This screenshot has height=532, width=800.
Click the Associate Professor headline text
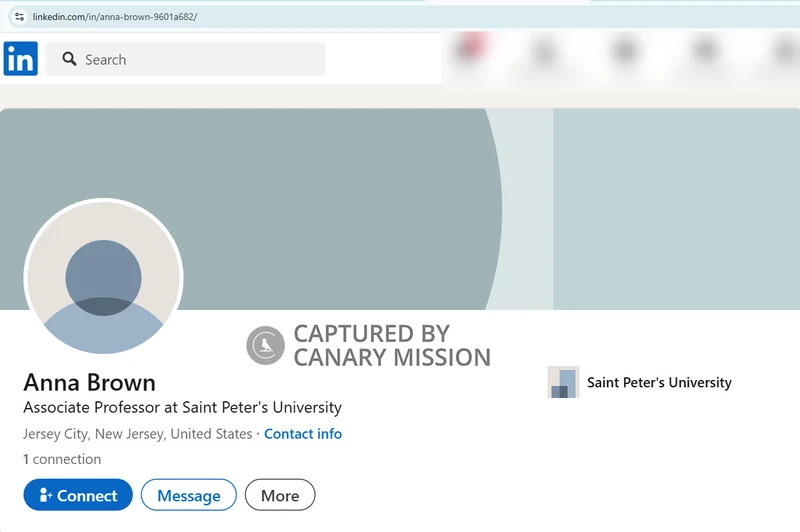point(182,407)
